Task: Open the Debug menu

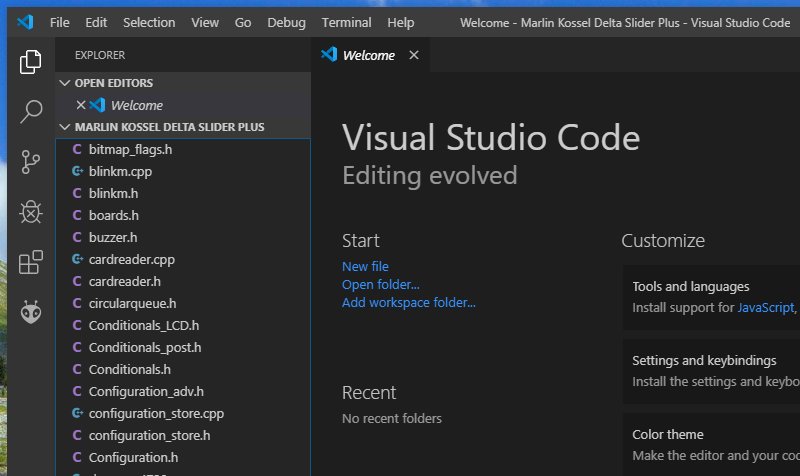Action: click(x=286, y=22)
